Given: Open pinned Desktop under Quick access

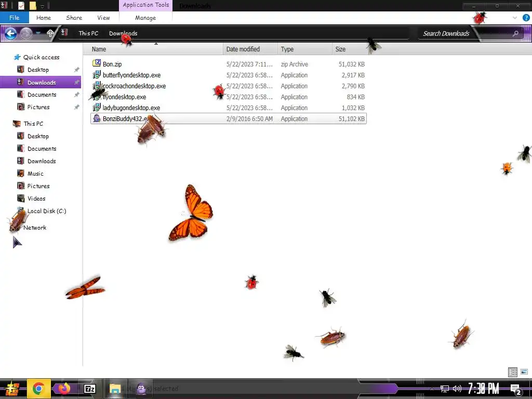Looking at the screenshot, I should coord(38,70).
